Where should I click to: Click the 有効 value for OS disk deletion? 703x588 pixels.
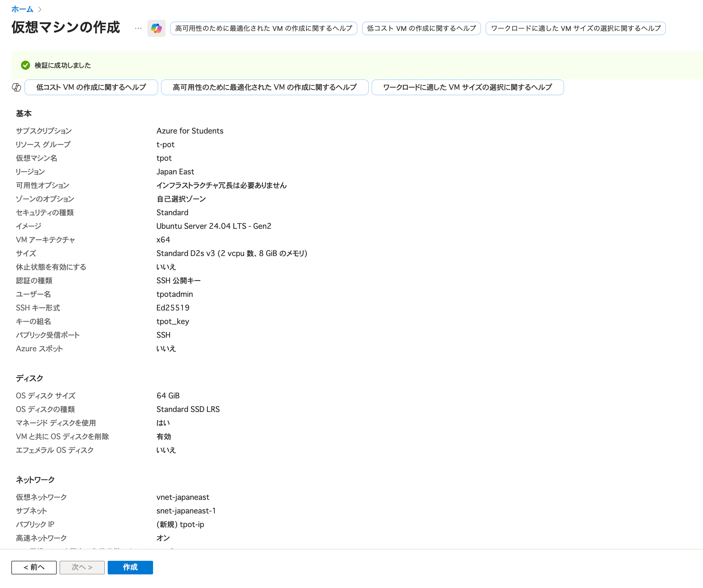point(164,436)
